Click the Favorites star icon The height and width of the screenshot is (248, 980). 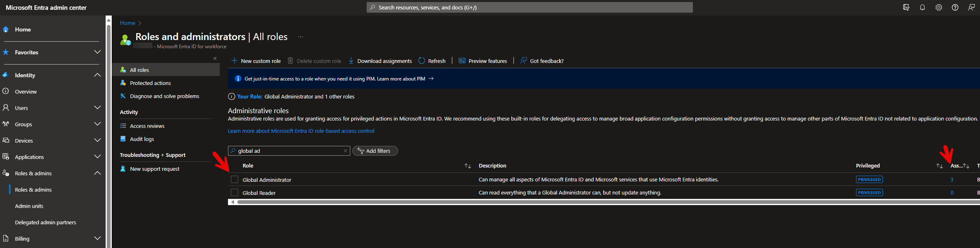pyautogui.click(x=6, y=52)
